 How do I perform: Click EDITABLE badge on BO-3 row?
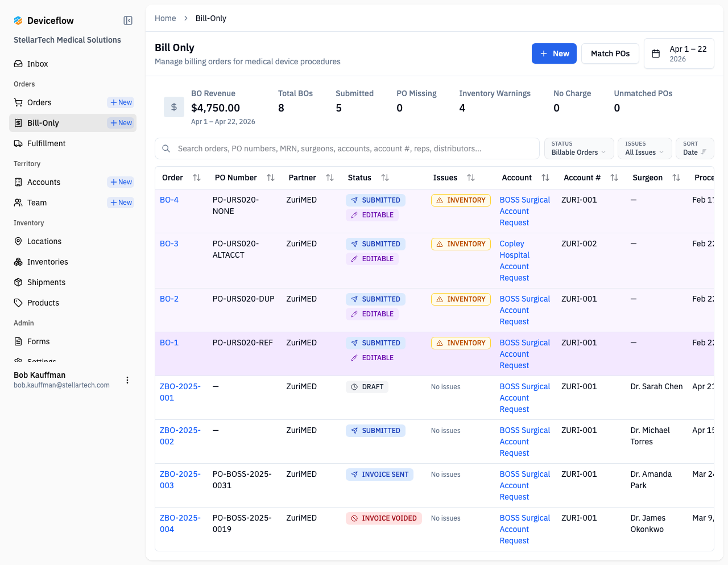point(372,259)
